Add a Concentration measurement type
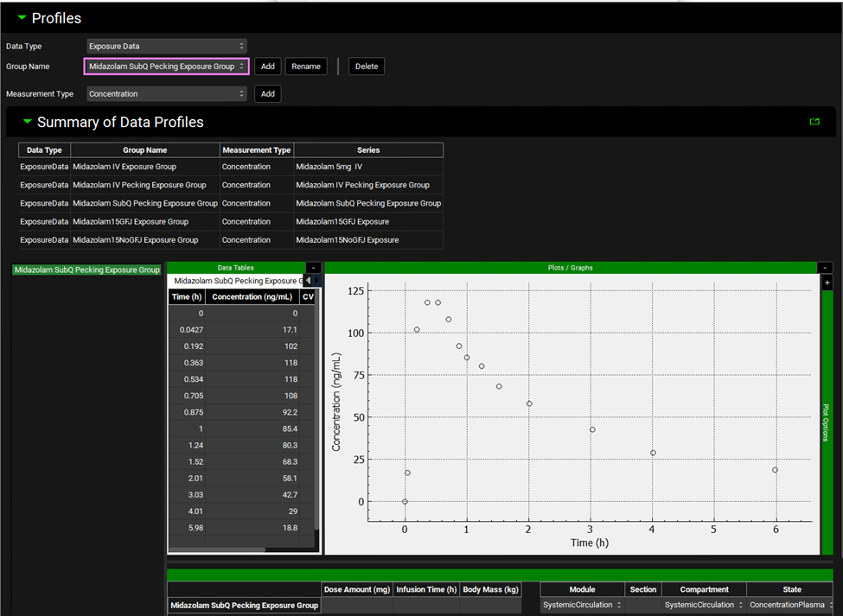This screenshot has width=843, height=616. point(268,94)
